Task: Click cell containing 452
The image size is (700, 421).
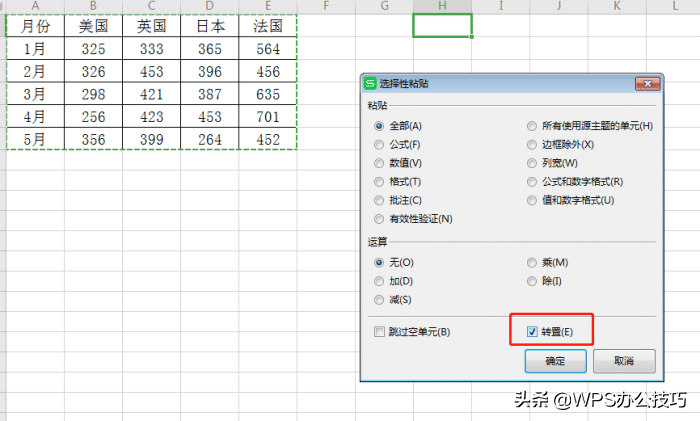Action: click(268, 139)
